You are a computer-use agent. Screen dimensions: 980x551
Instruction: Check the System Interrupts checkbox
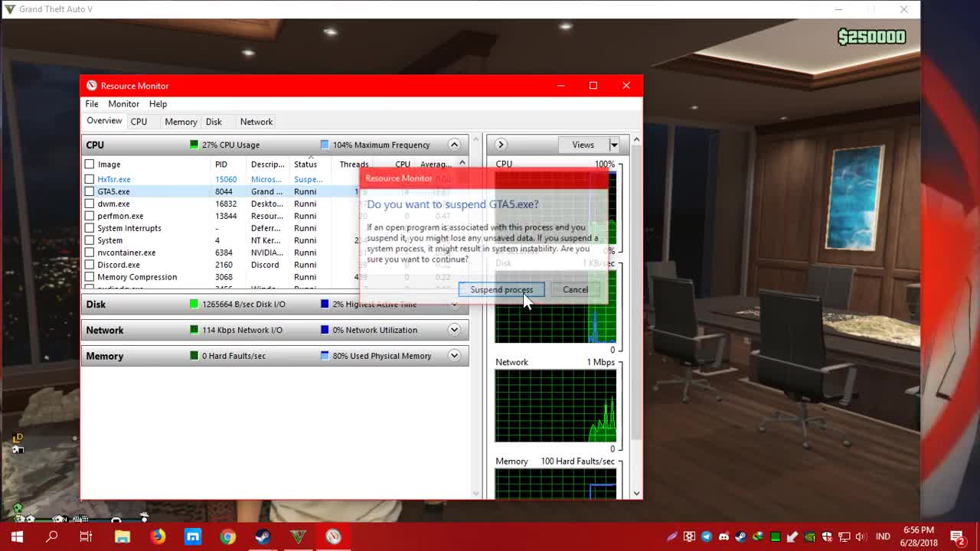tap(90, 228)
